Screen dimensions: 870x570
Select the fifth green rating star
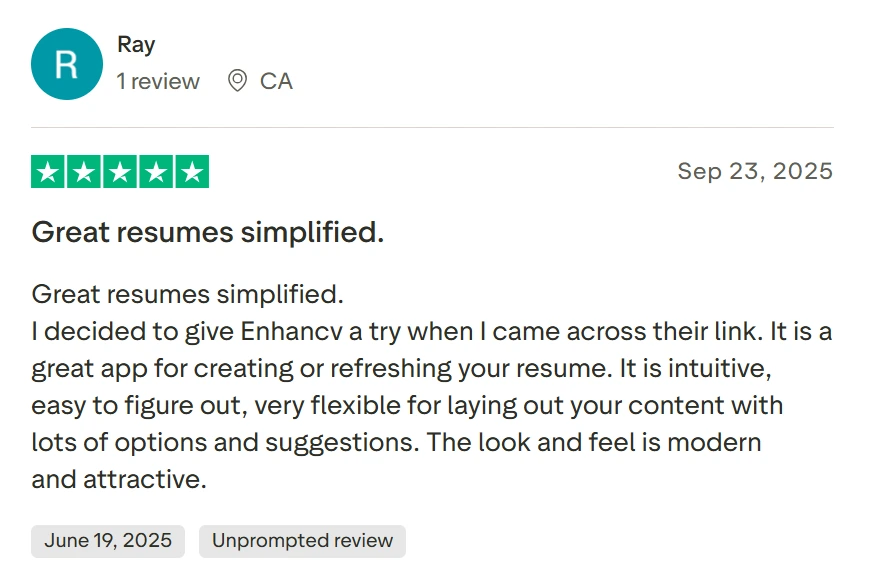coord(192,172)
